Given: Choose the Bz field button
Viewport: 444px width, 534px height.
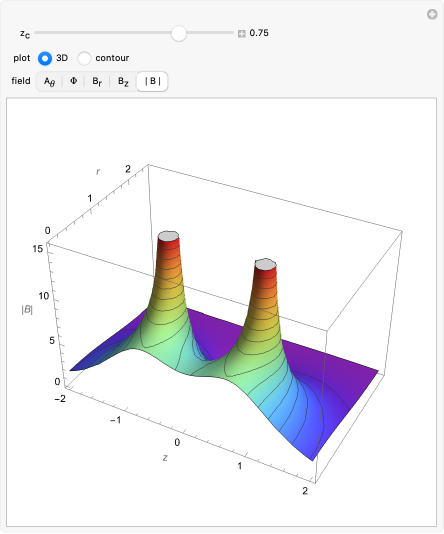Looking at the screenshot, I should [123, 81].
